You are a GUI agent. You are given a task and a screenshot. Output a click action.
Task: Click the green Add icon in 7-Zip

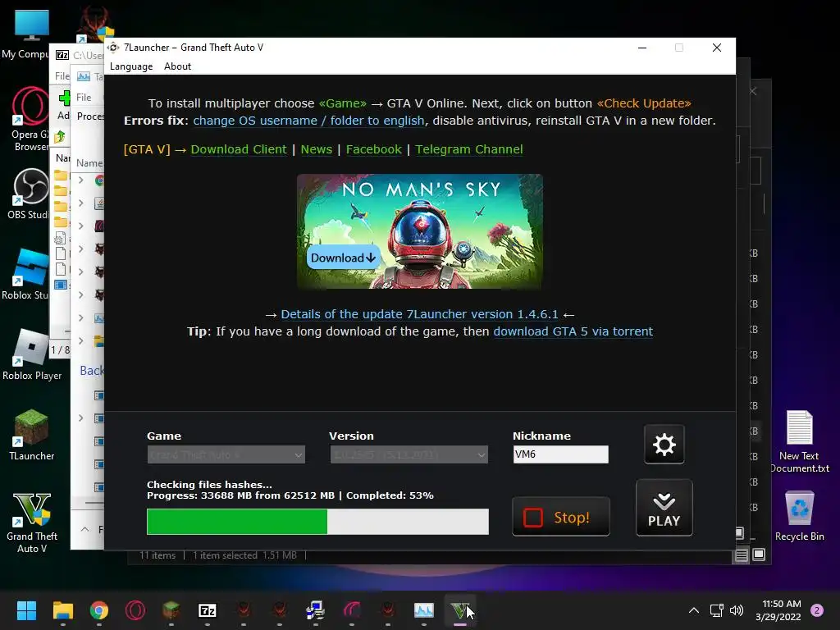click(64, 98)
